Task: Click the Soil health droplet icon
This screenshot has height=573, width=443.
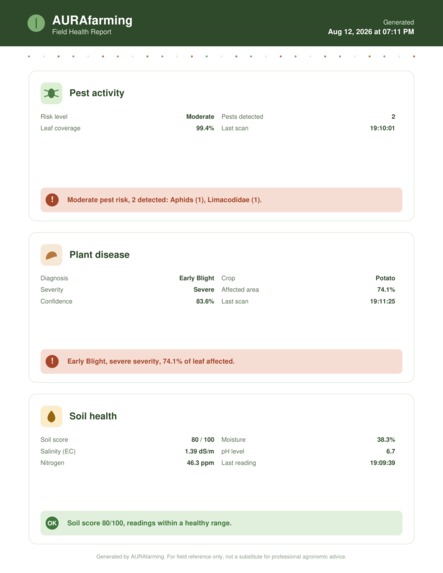Action: click(x=51, y=416)
